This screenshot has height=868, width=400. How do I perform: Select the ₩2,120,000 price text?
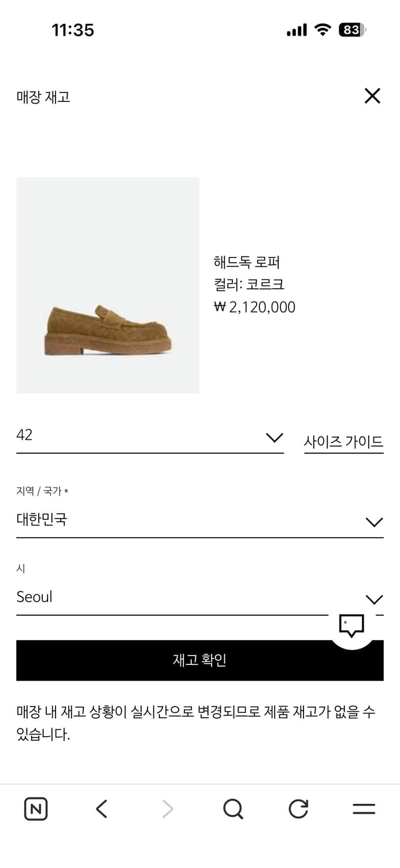coord(254,307)
